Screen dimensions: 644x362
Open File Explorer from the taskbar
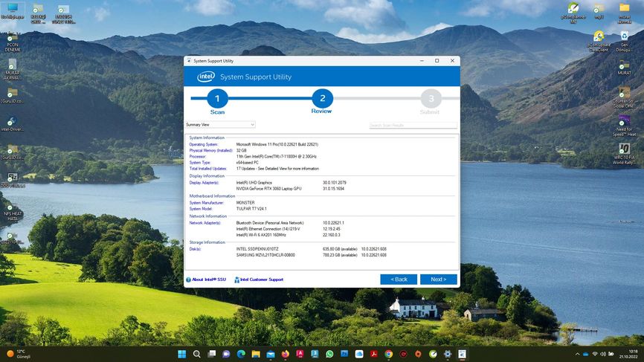click(256, 355)
